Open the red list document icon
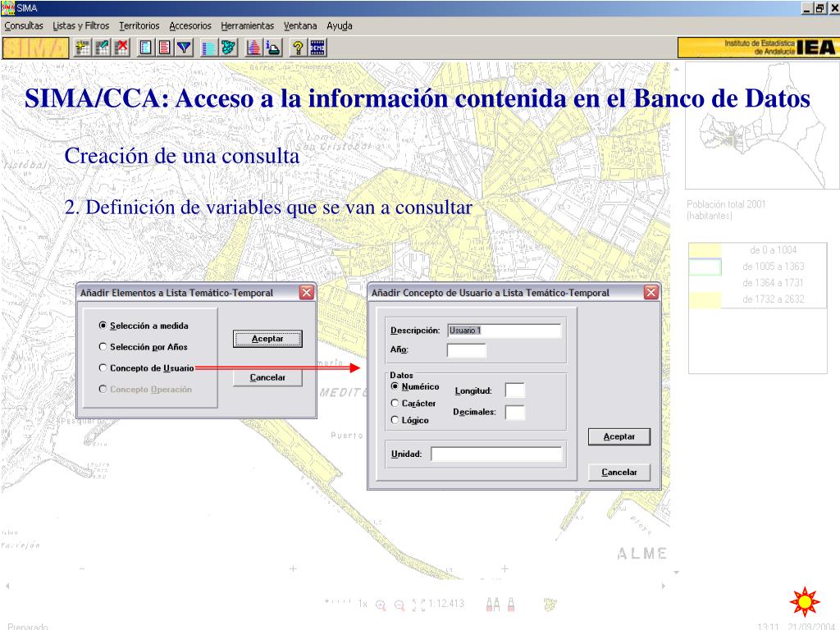The image size is (840, 630). click(164, 48)
